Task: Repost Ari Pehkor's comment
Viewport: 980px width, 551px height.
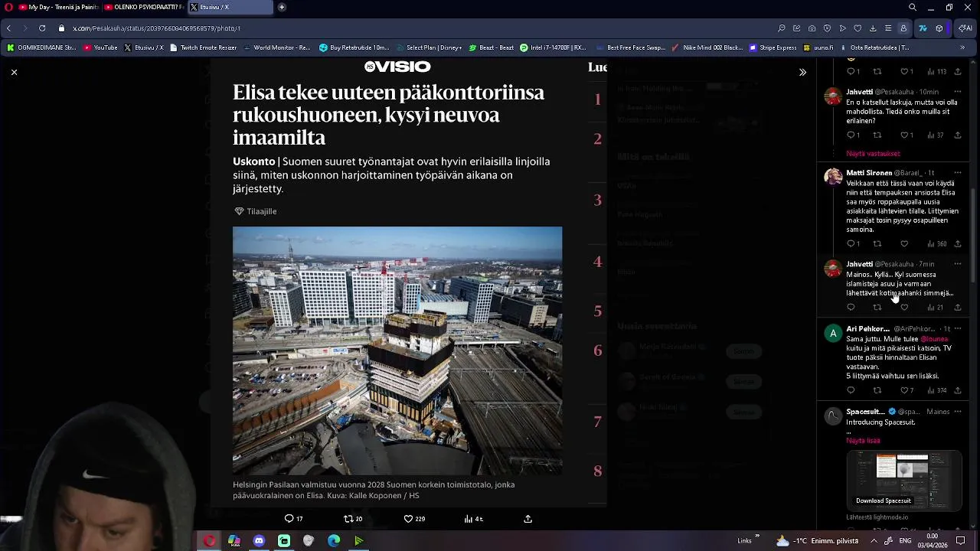Action: (x=877, y=391)
